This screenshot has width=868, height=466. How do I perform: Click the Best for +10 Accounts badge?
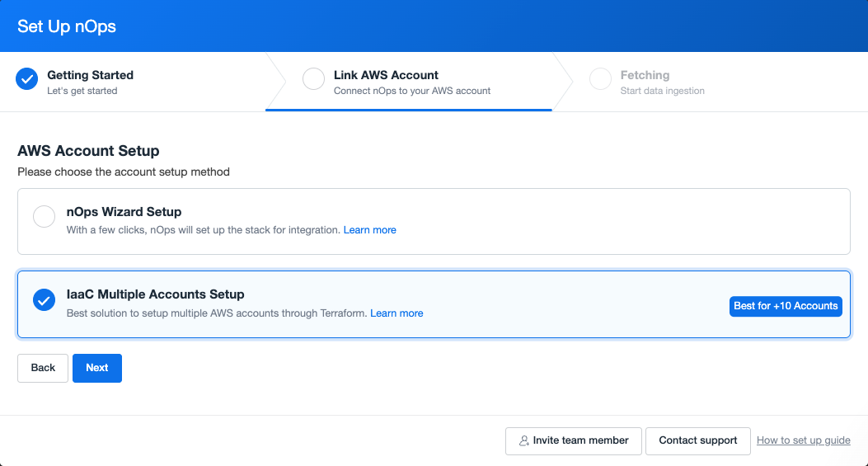[786, 306]
